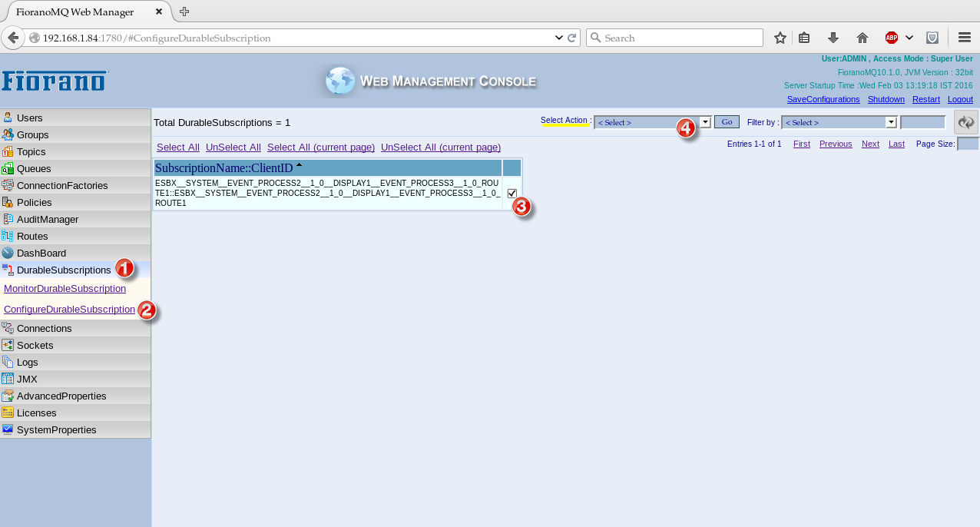Click the Page Size input field
The height and width of the screenshot is (527, 980).
tap(968, 144)
